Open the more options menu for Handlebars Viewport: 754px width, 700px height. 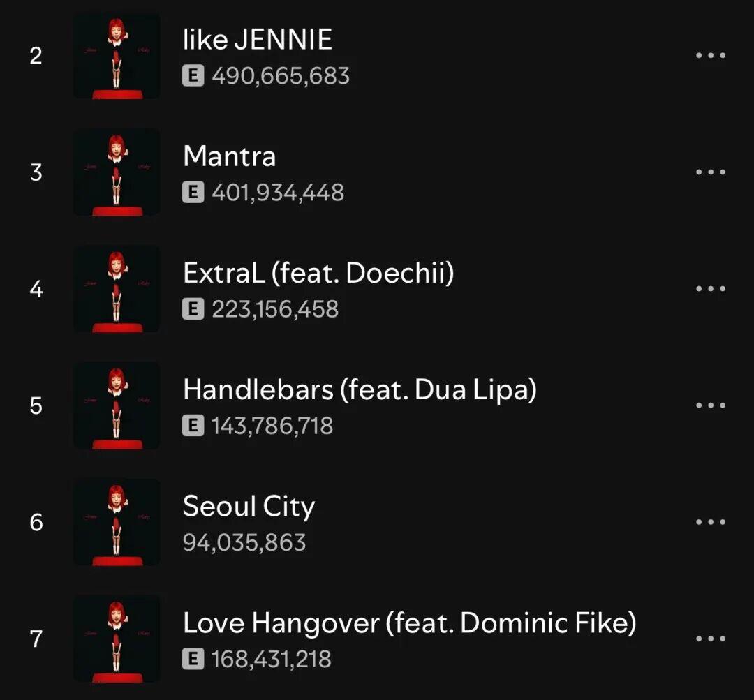tap(711, 405)
